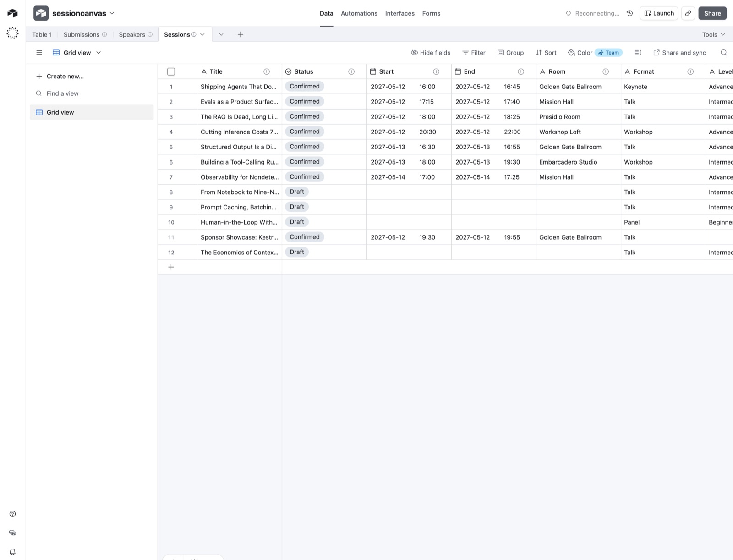733x560 pixels.
Task: Open base history clock icon
Action: [630, 13]
